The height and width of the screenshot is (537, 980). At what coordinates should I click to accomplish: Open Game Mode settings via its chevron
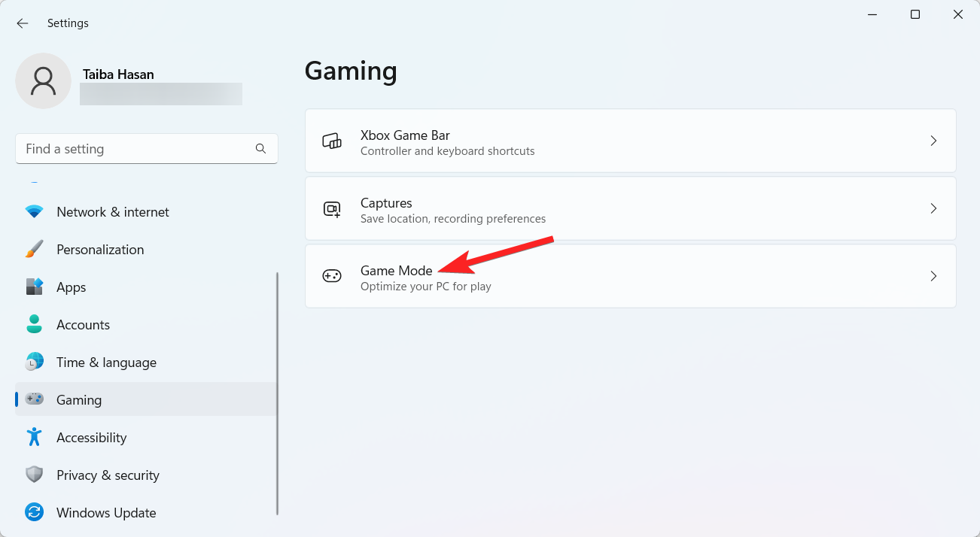point(933,276)
